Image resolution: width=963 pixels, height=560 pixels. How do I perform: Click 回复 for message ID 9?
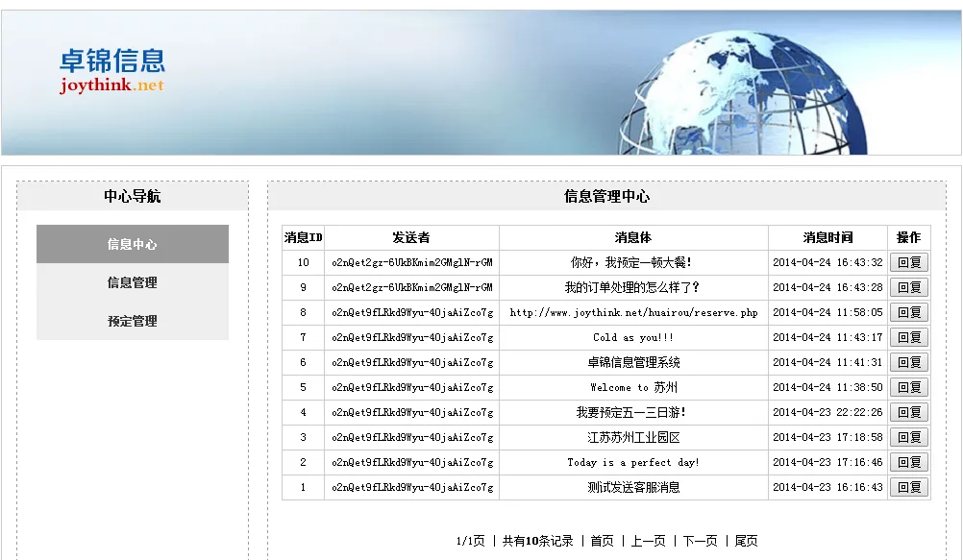point(909,287)
